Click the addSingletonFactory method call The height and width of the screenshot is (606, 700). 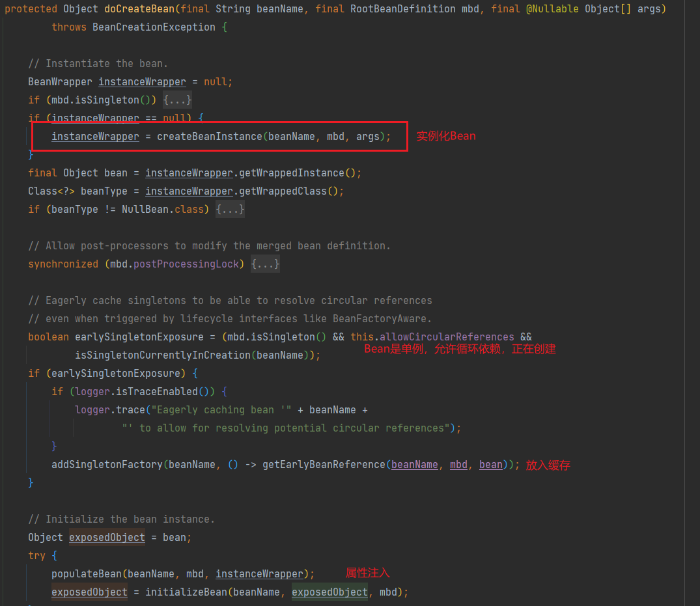click(x=107, y=465)
